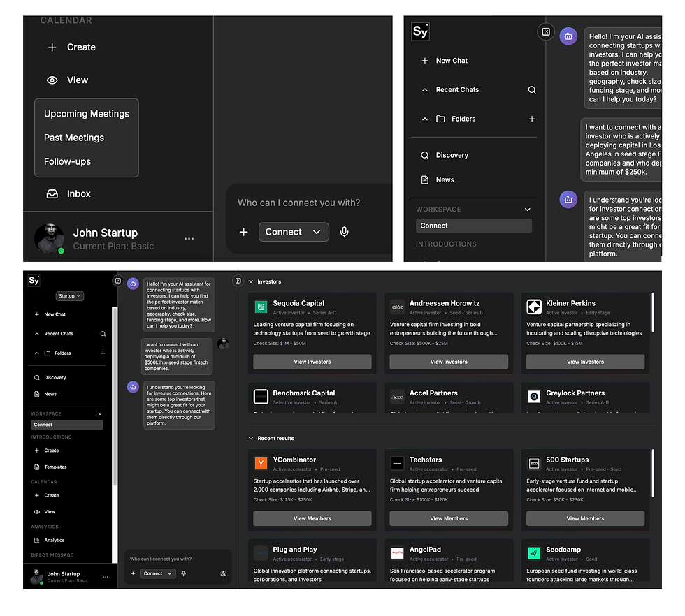The width and height of the screenshot is (685, 616).
Task: Collapse the WORKSPACE section in the full app sidebar
Action: (100, 414)
